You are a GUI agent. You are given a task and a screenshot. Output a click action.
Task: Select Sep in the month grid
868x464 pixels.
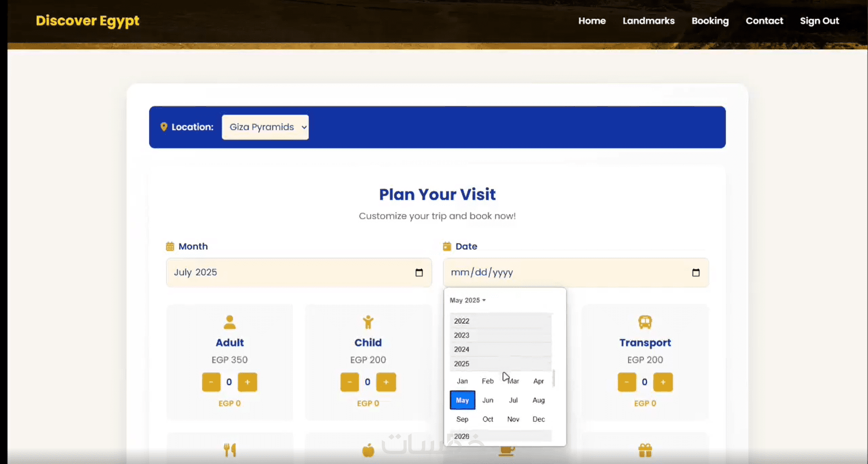[x=462, y=419]
